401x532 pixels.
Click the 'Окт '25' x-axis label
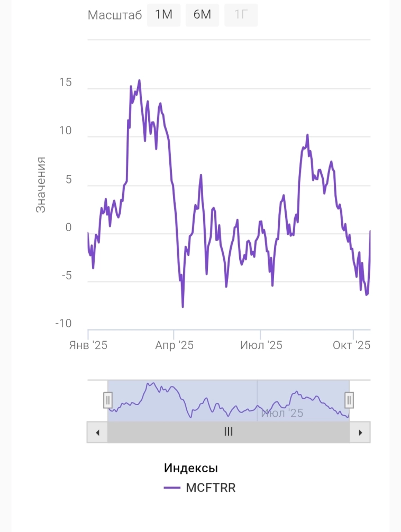coord(351,345)
